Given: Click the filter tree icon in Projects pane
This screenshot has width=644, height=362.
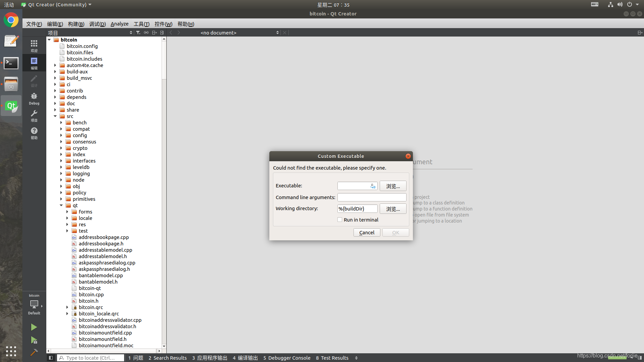Looking at the screenshot, I should 138,33.
